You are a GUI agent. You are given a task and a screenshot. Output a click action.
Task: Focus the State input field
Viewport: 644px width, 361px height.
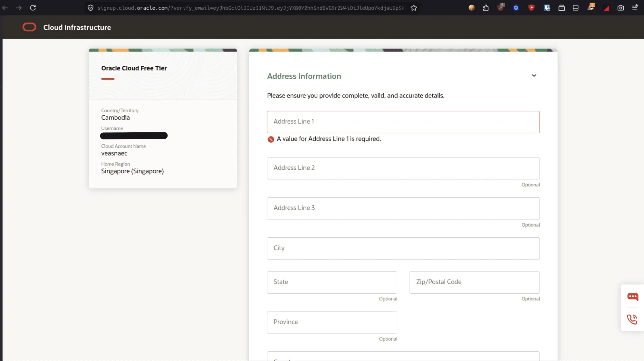coord(332,282)
